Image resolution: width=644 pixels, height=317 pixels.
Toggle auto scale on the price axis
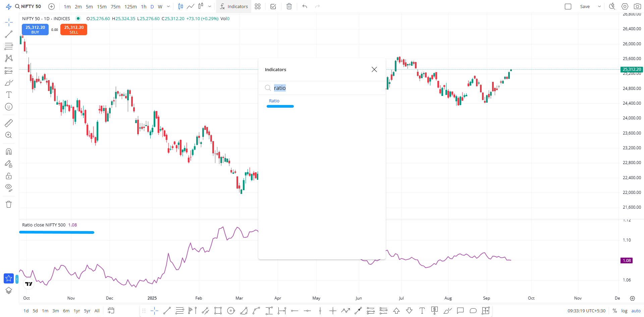tap(636, 311)
